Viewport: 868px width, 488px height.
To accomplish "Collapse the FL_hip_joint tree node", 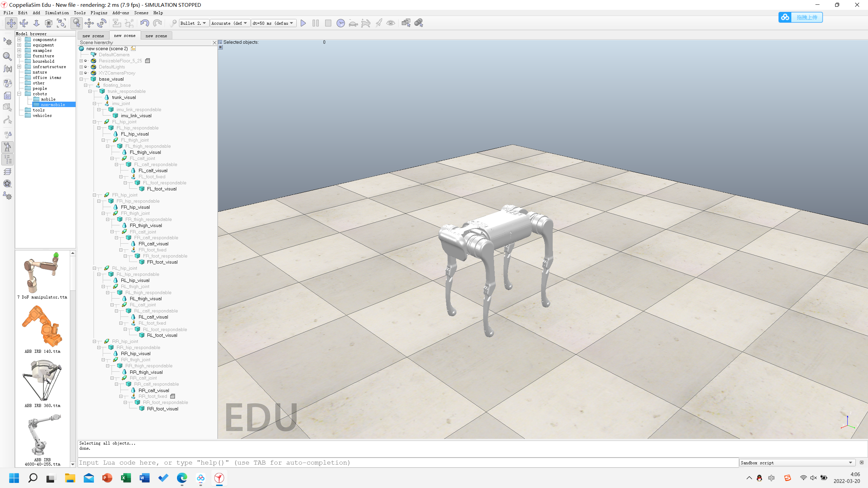I will pos(95,122).
